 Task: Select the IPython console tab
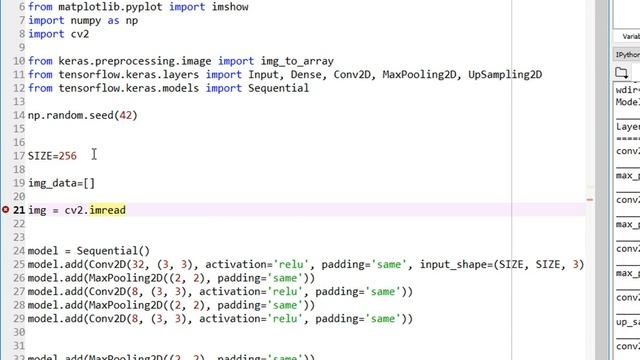[628, 55]
